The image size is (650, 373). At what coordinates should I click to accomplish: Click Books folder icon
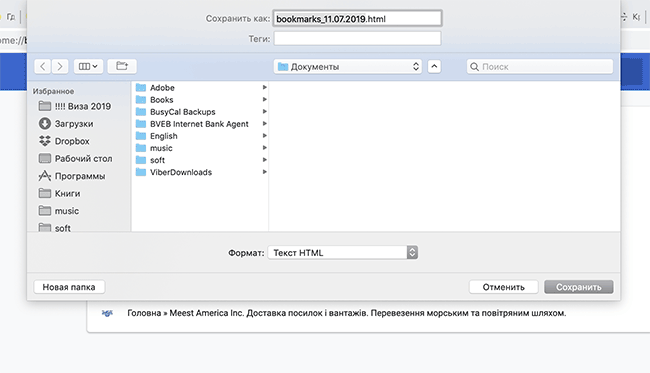[x=141, y=100]
